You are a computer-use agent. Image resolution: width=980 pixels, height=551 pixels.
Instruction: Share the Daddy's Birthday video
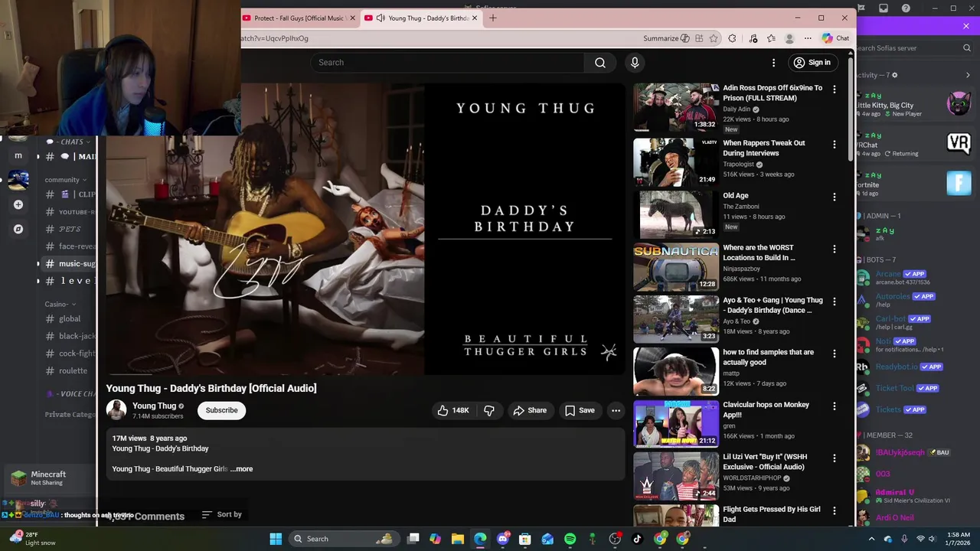(530, 411)
